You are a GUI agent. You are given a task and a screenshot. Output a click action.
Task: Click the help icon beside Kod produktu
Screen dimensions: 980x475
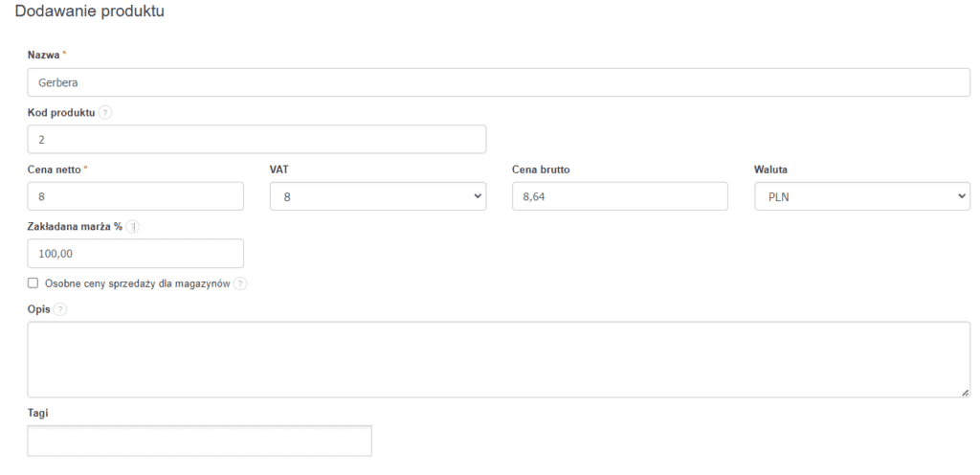[105, 113]
